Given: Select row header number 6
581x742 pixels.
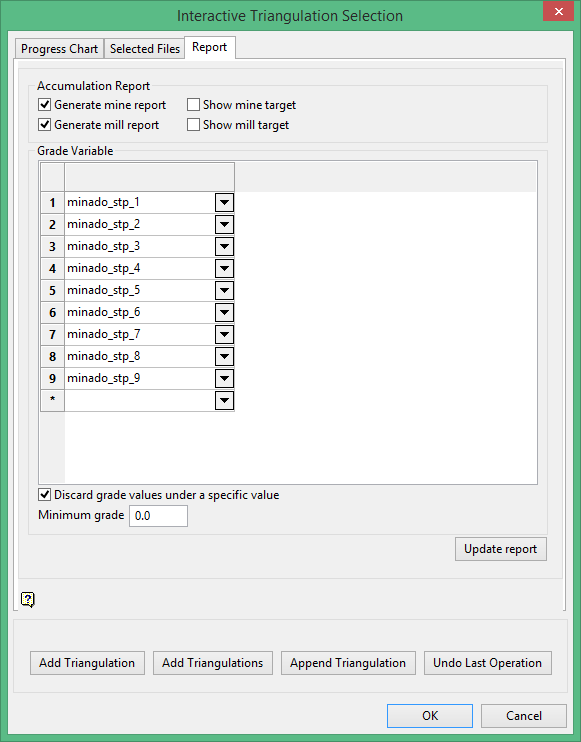Looking at the screenshot, I should [x=53, y=313].
